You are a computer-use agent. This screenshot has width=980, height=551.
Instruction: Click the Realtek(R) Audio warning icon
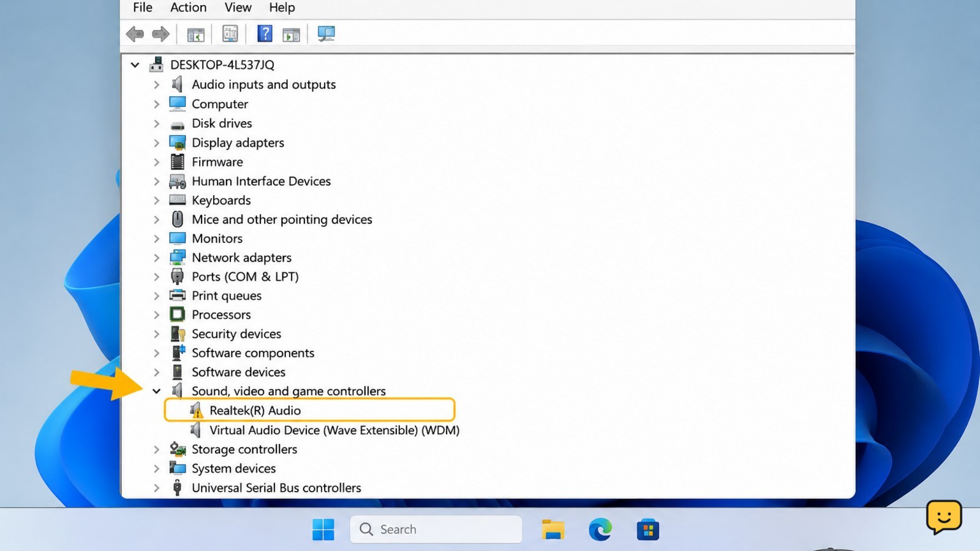click(x=196, y=410)
